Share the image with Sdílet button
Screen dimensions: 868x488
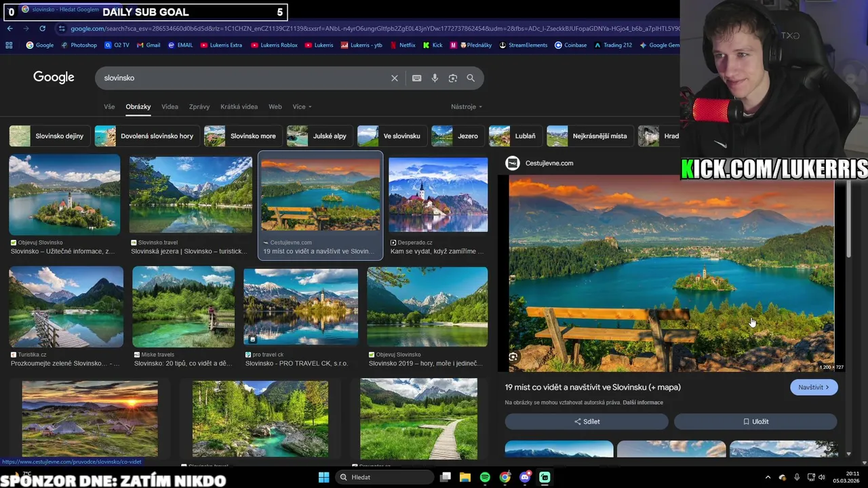[587, 422]
